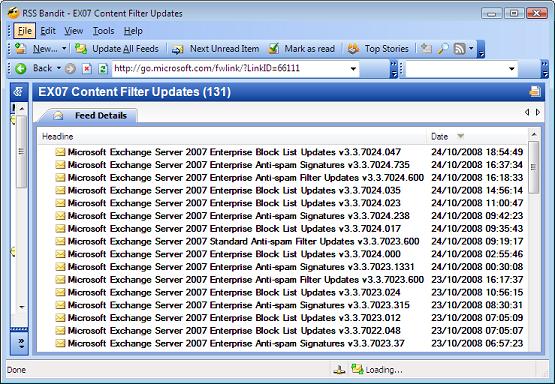
Task: Open the address toolbar overflow chevron
Action: coord(394,69)
